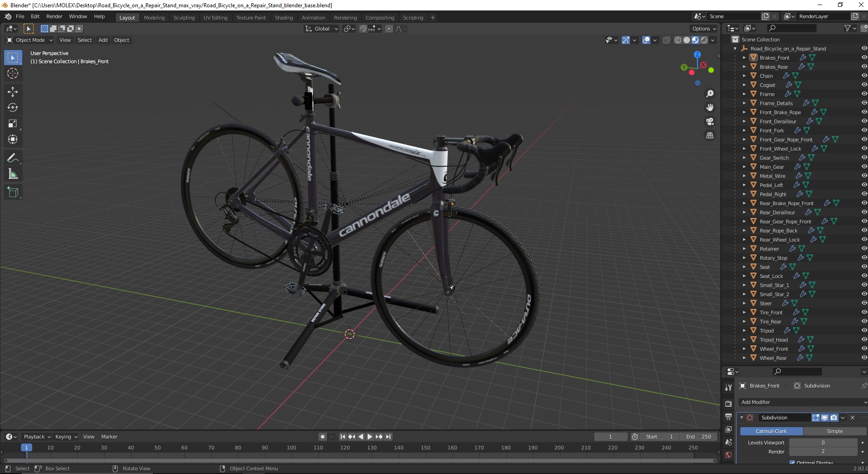The image size is (868, 474).
Task: Select Catmull-Clark subdivision type
Action: 771,431
